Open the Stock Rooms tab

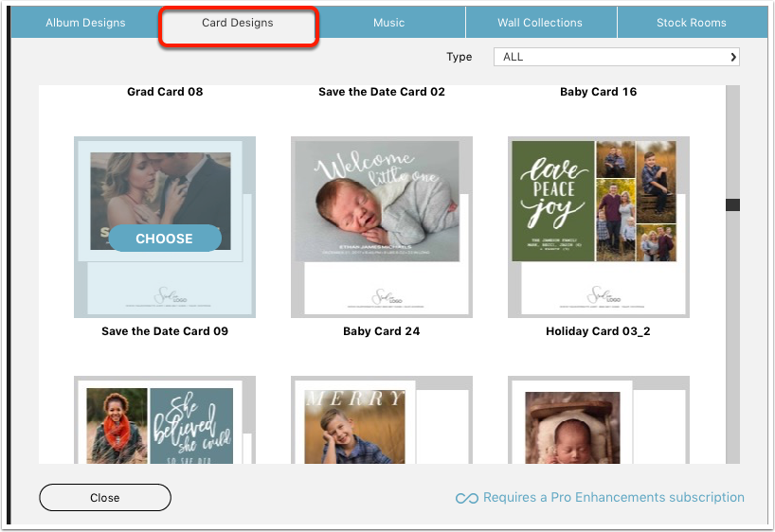click(691, 23)
